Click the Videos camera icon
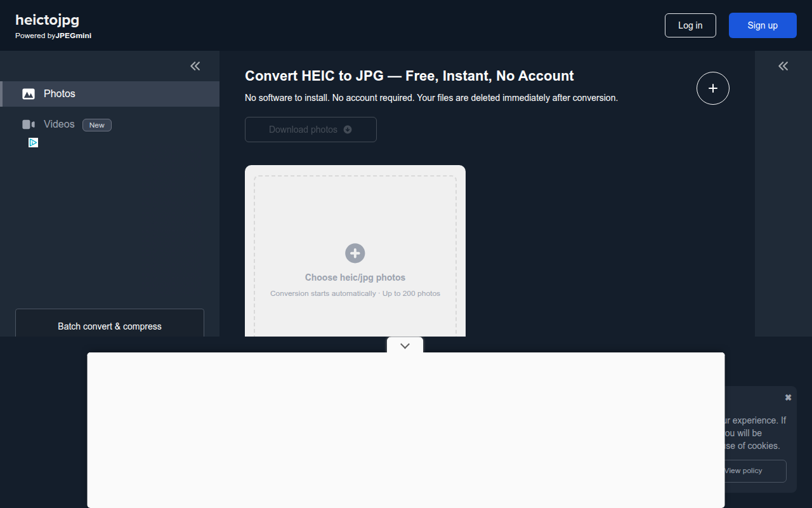Screen dimensions: 812x508 tap(29, 124)
